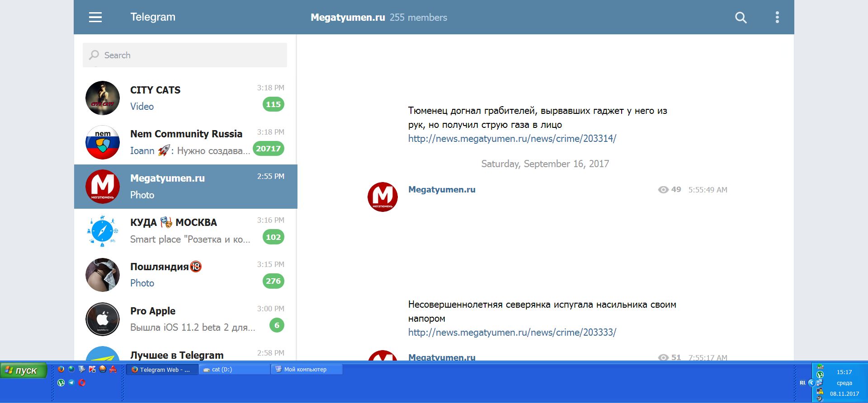
Task: Click the 5:55:49 AM message timestamp
Action: click(x=708, y=190)
